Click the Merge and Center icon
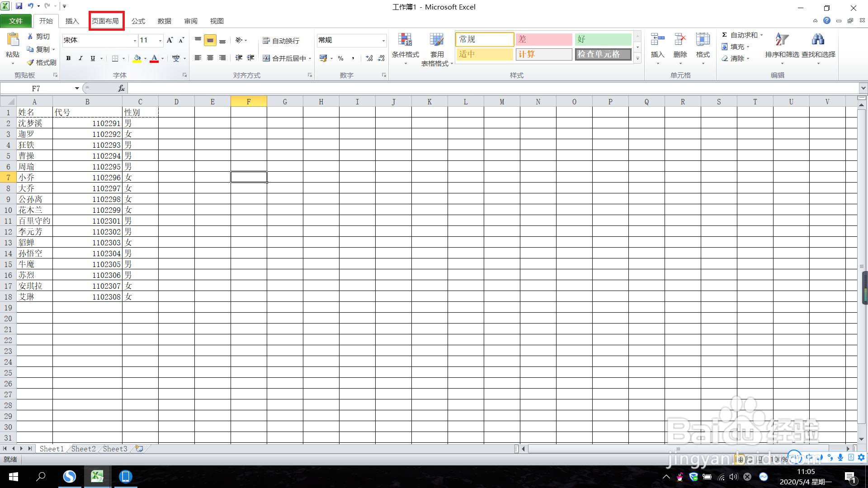The image size is (868, 488). tap(267, 58)
